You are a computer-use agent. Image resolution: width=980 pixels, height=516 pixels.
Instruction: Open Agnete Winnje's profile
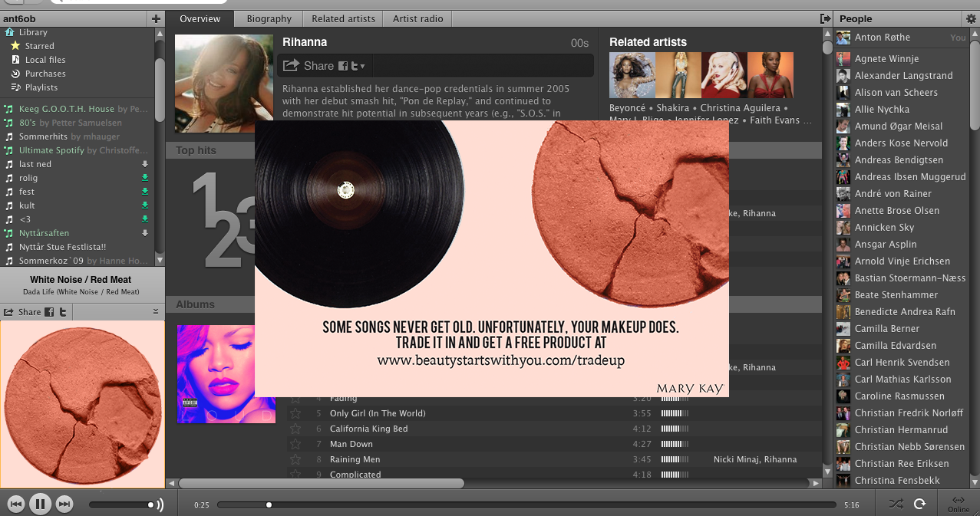point(886,58)
